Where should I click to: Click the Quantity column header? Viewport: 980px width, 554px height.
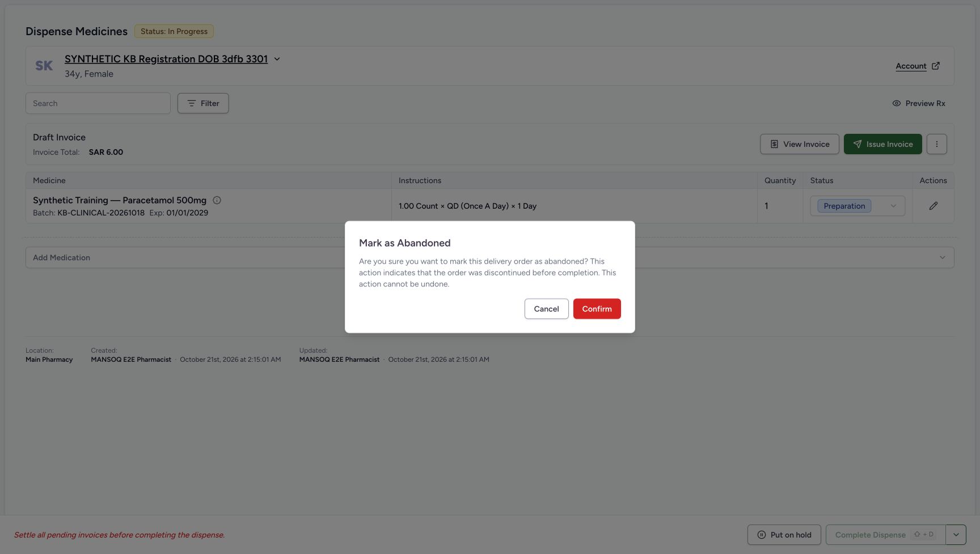tap(780, 180)
